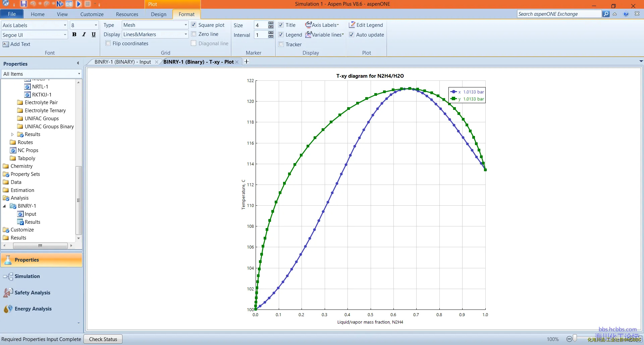The image size is (644, 345).
Task: Open the Axis Labels font target dropdown
Action: 65,25
